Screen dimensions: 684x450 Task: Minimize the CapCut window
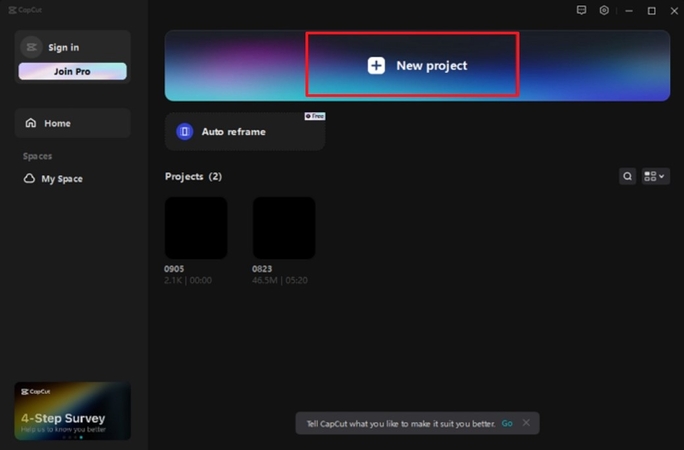click(629, 11)
